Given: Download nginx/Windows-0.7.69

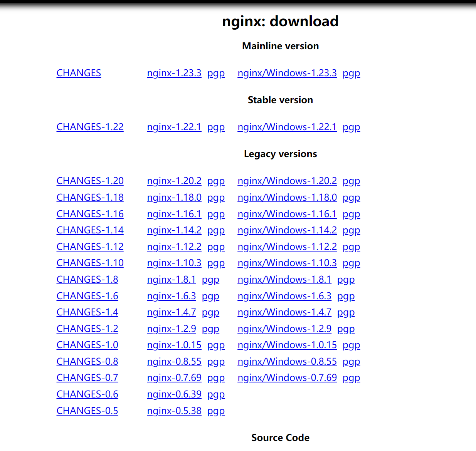Looking at the screenshot, I should click(287, 378).
